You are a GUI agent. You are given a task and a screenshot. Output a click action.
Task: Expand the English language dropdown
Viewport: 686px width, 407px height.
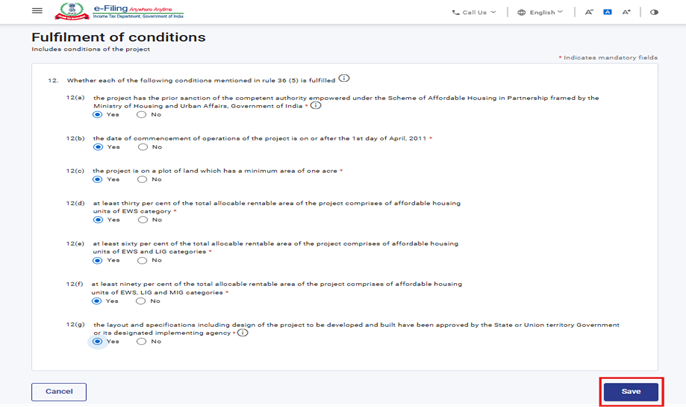[540, 12]
